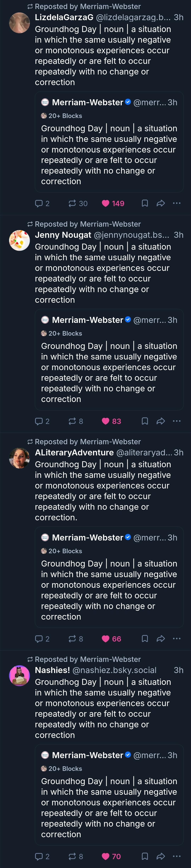Bookmark ALiteraryAdventure's post
Viewport: 191px width, 868px height.
pyautogui.click(x=145, y=639)
